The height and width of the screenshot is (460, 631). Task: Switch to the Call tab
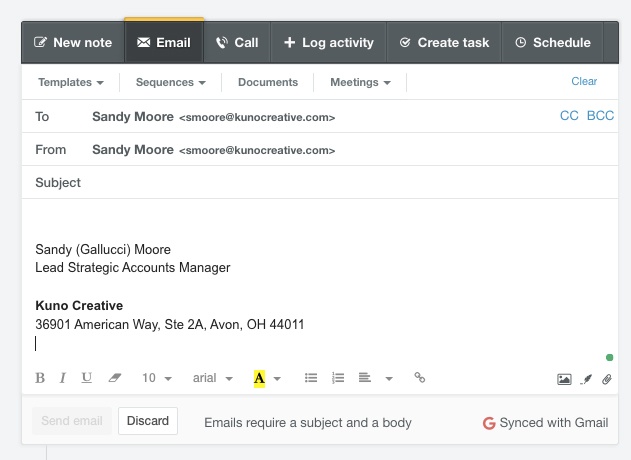(x=237, y=43)
